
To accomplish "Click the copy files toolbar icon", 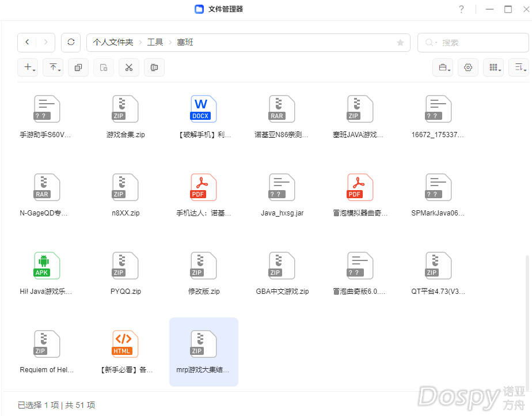I will (78, 67).
